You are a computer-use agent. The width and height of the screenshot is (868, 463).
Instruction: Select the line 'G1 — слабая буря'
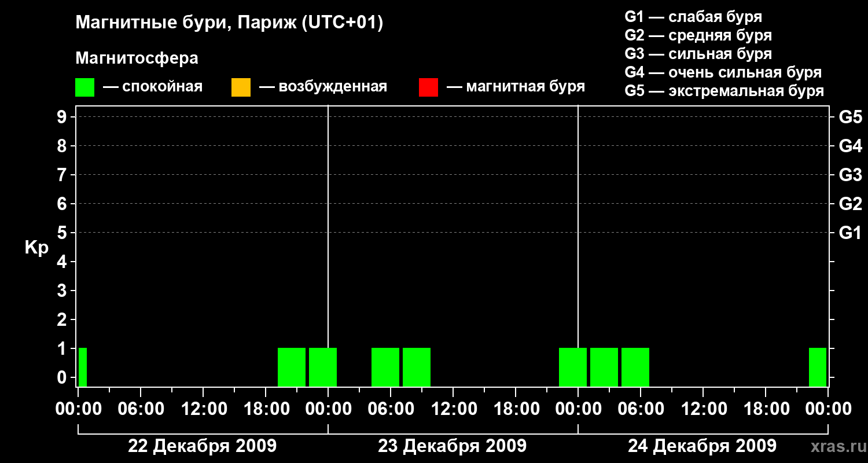point(693,16)
